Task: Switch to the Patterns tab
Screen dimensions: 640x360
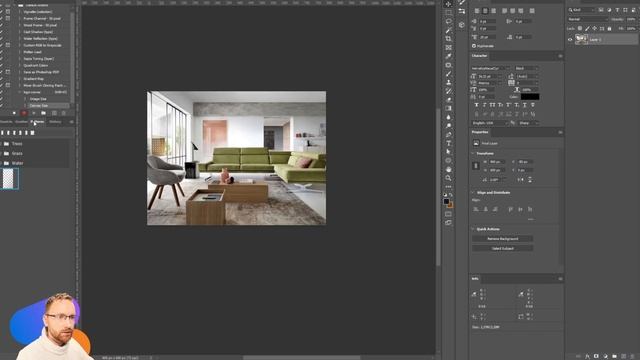Action: (x=38, y=122)
